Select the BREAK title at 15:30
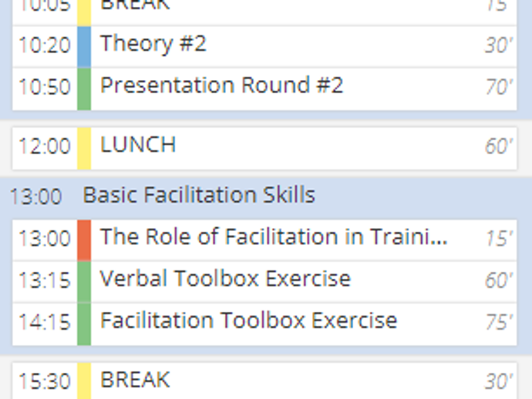The image size is (532, 399). 135,380
